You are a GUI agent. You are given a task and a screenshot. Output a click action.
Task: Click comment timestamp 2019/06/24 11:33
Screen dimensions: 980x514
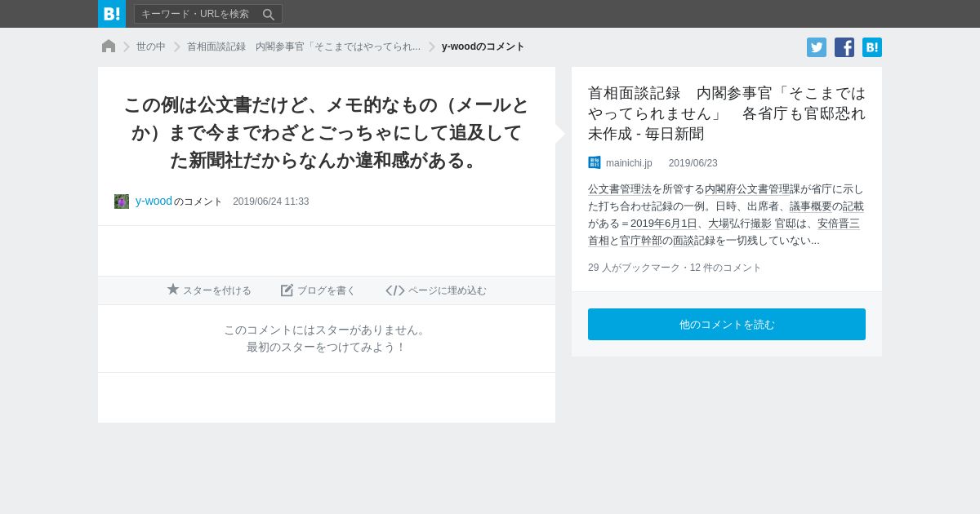271,202
